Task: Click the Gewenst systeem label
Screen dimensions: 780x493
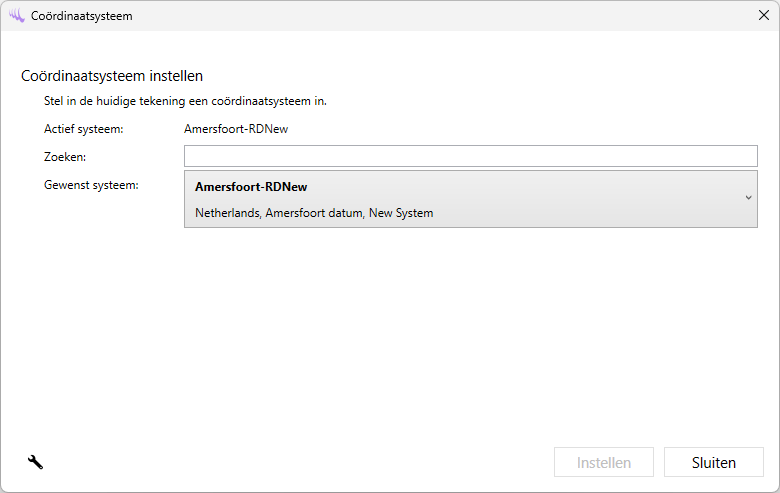Action: click(91, 185)
